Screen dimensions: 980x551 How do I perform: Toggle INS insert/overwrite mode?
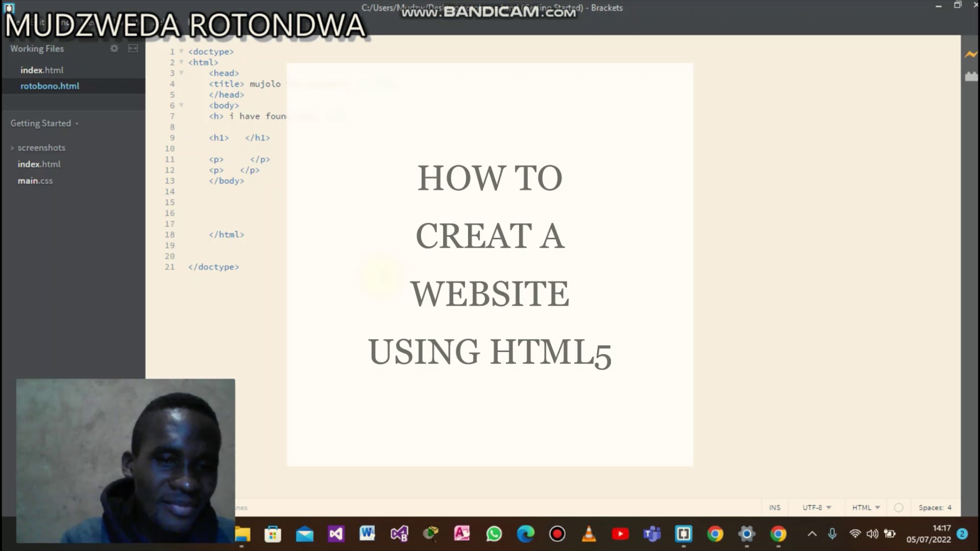point(774,507)
